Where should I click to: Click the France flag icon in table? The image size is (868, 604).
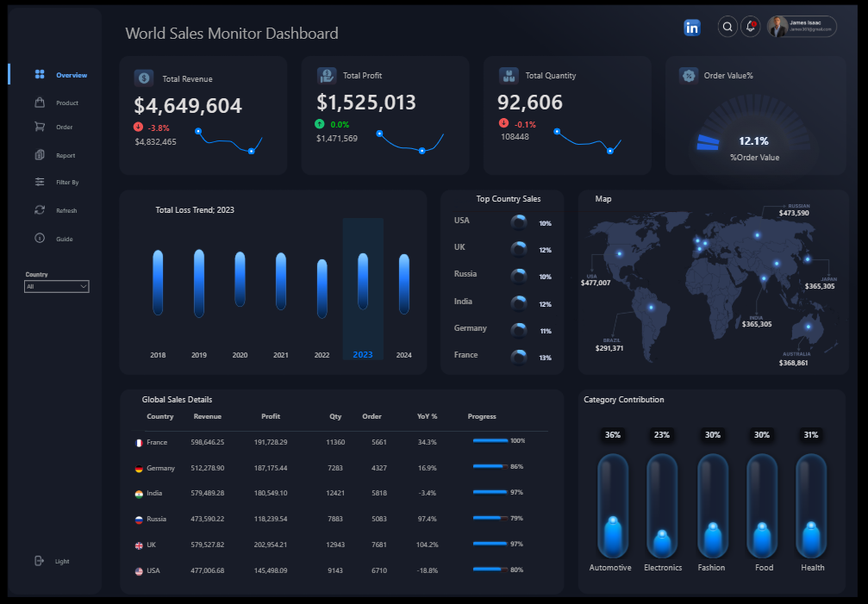point(139,443)
